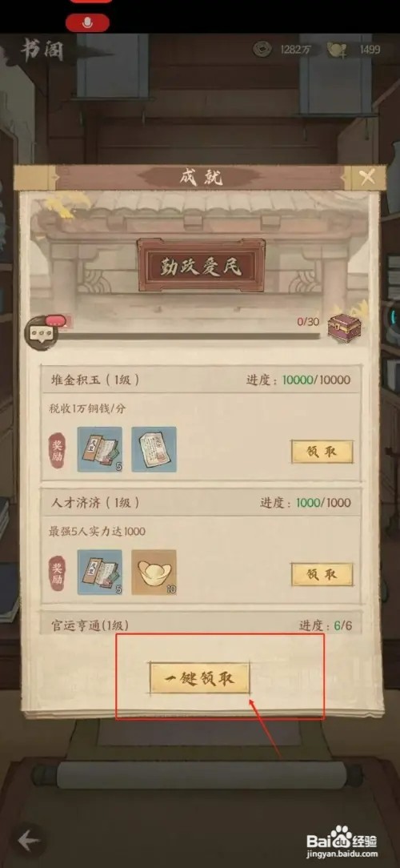The width and height of the screenshot is (400, 868).
Task: Select the 官运亨通 achievement row
Action: [x=200, y=625]
